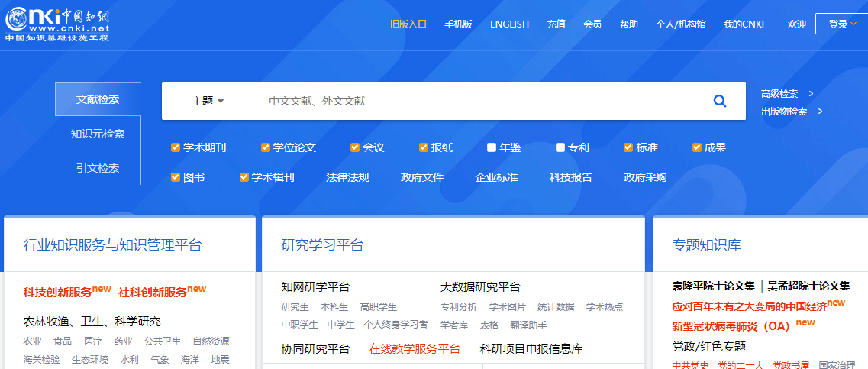868x369 pixels.
Task: Switch to the 知识元检索 tab
Action: click(x=98, y=134)
